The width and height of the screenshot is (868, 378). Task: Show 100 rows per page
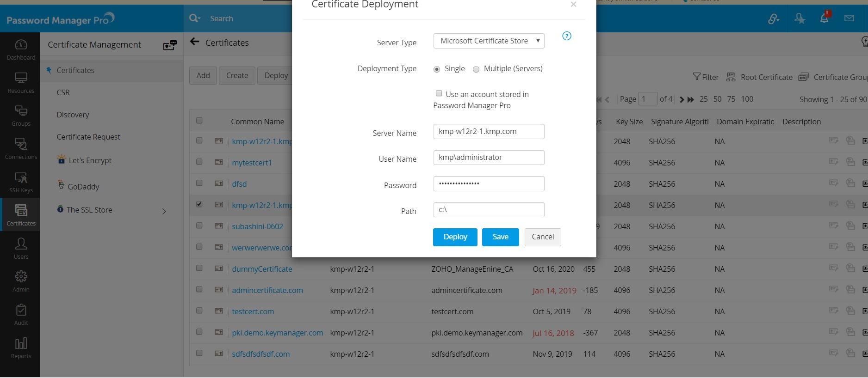point(747,99)
